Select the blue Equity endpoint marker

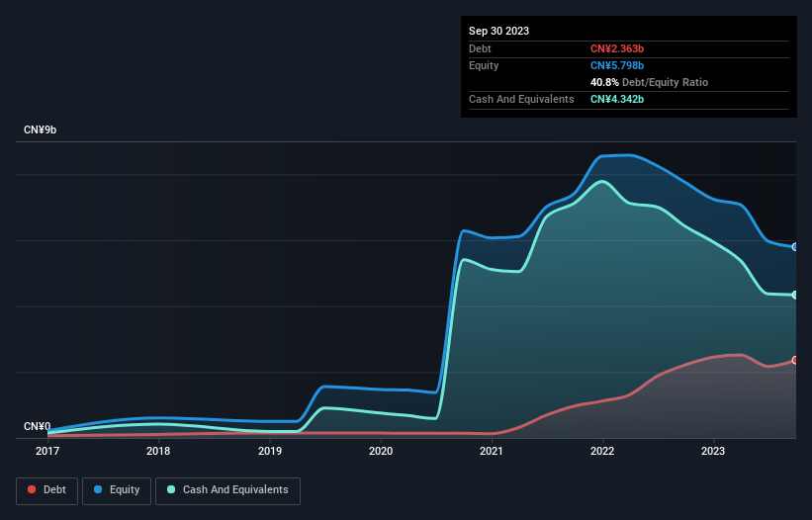coord(795,247)
